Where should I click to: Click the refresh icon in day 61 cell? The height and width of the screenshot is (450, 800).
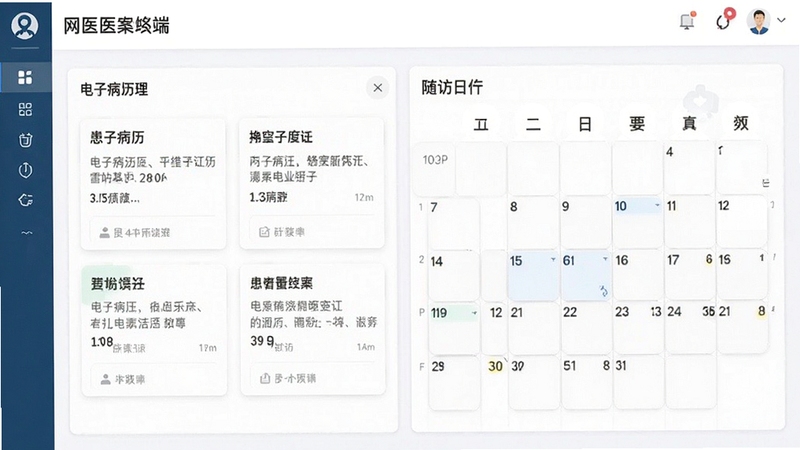tap(604, 291)
